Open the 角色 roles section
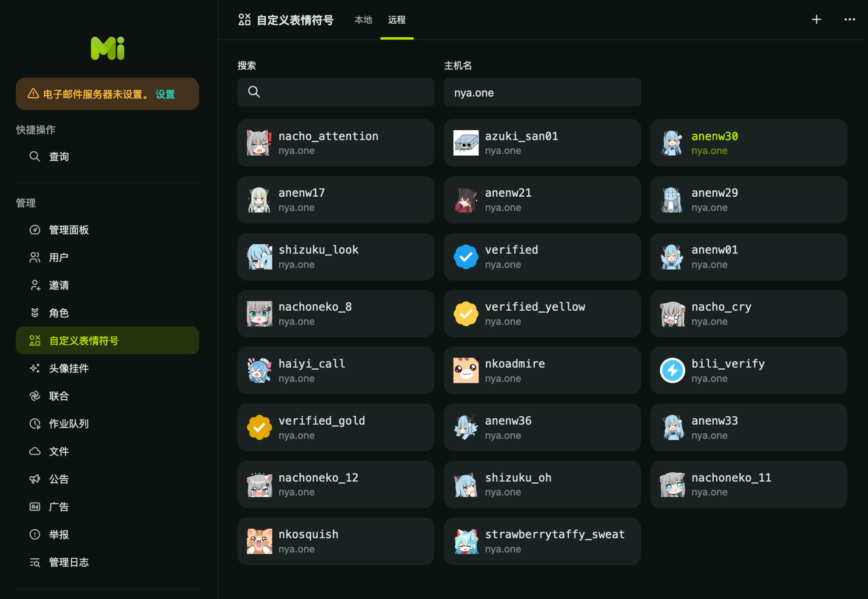 pyautogui.click(x=58, y=313)
